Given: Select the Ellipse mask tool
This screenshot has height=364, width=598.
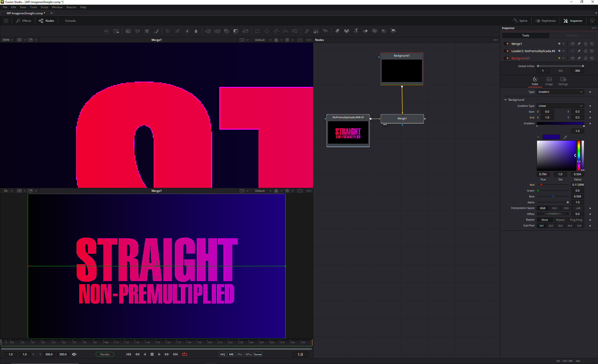Looking at the screenshot, I should (267, 31).
